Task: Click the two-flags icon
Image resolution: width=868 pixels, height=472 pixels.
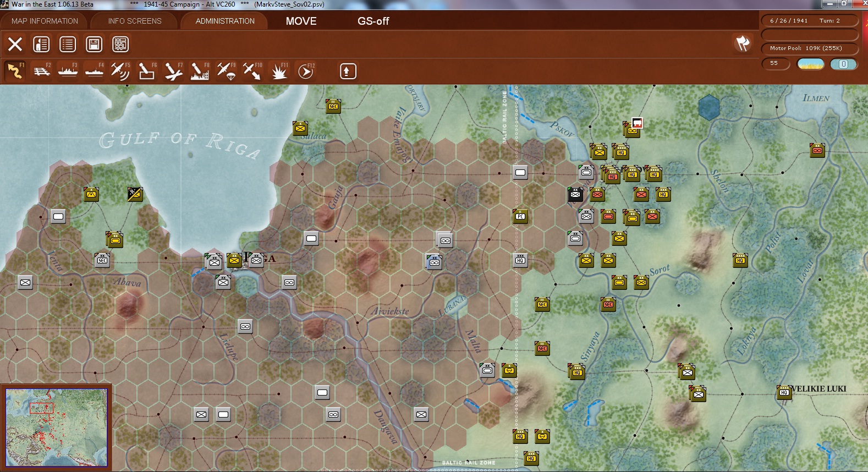Action: click(x=743, y=43)
